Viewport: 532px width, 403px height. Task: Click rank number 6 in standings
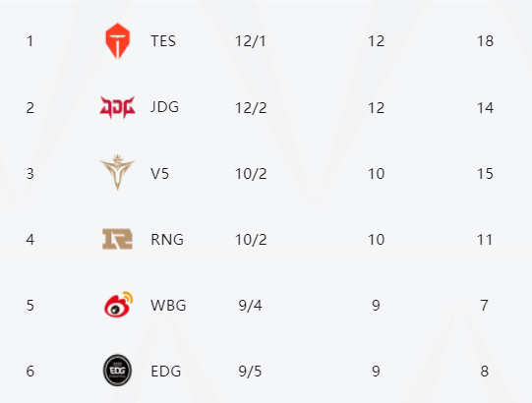[30, 372]
